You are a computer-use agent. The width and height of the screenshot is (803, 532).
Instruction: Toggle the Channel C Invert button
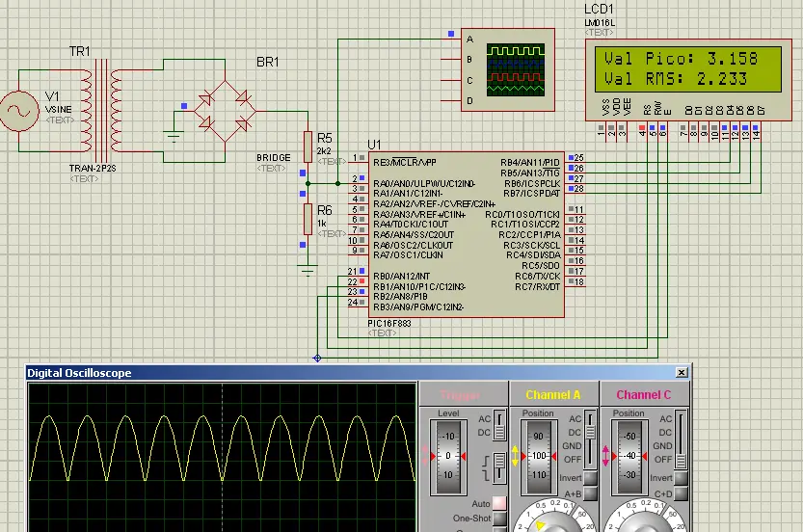pyautogui.click(x=681, y=478)
